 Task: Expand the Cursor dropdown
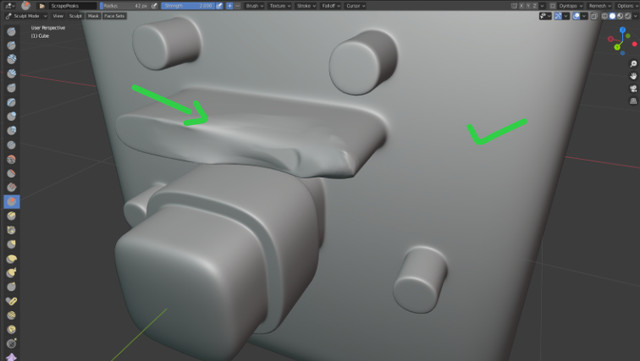356,6
